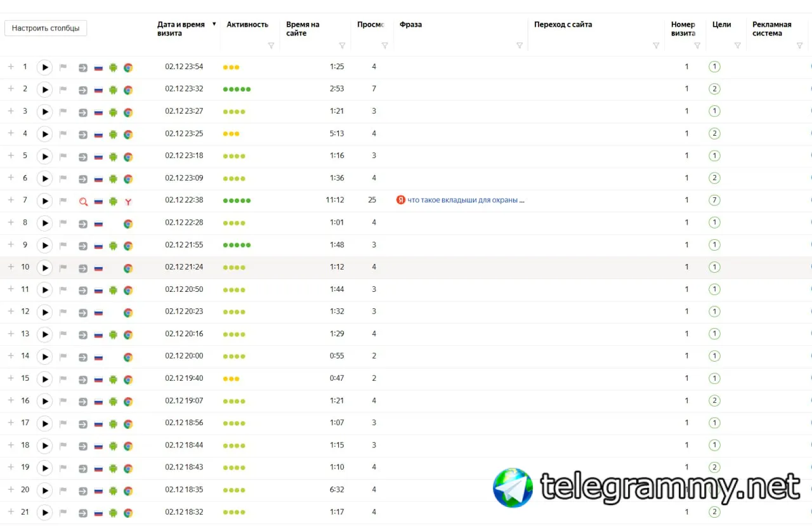This screenshot has height=526, width=812.
Task: Click the Переход с сайта column header
Action: [x=563, y=25]
